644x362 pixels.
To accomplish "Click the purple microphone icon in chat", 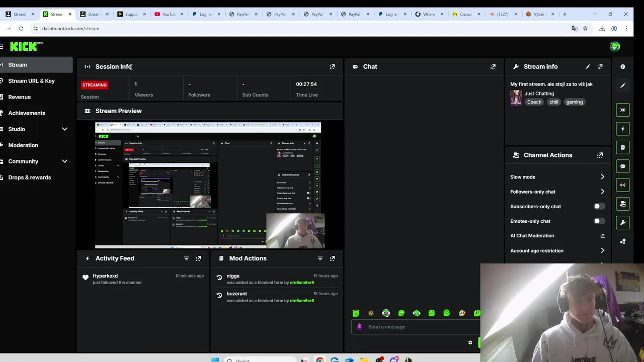I will pyautogui.click(x=359, y=327).
